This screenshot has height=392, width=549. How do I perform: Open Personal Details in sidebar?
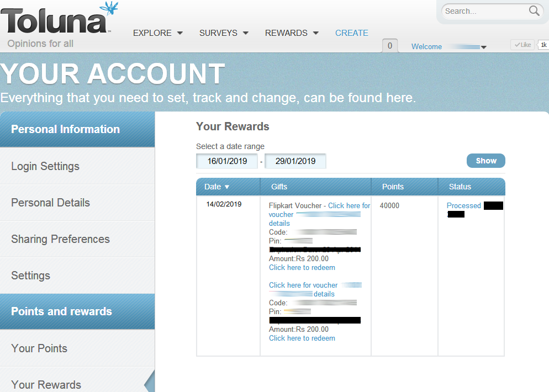coord(77,203)
